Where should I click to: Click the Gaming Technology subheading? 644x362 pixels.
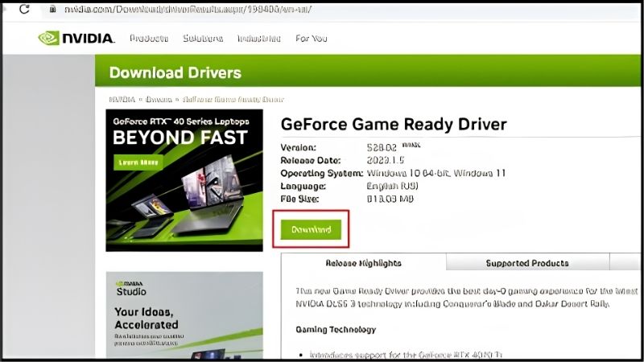click(x=336, y=329)
